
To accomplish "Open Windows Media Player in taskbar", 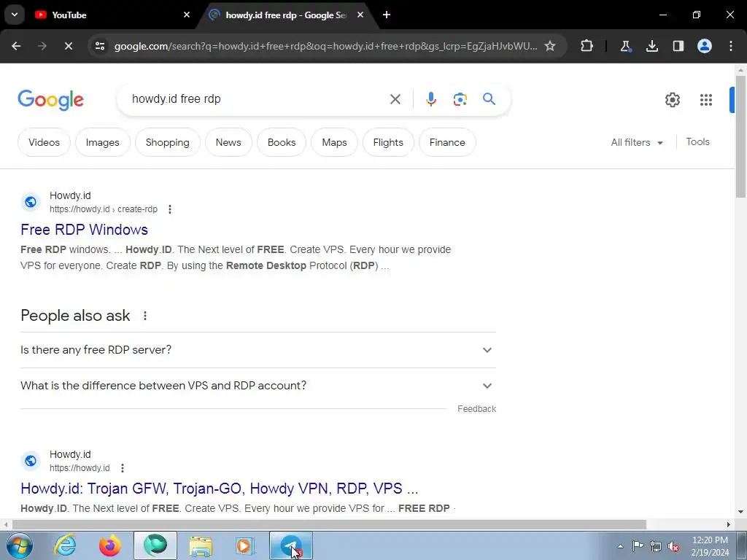I will pyautogui.click(x=245, y=546).
